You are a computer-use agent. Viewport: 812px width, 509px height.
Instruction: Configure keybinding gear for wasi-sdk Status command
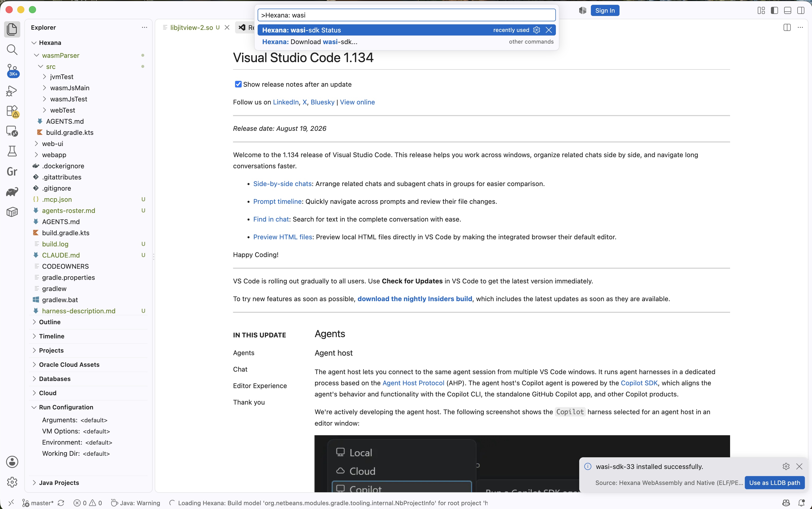[537, 30]
